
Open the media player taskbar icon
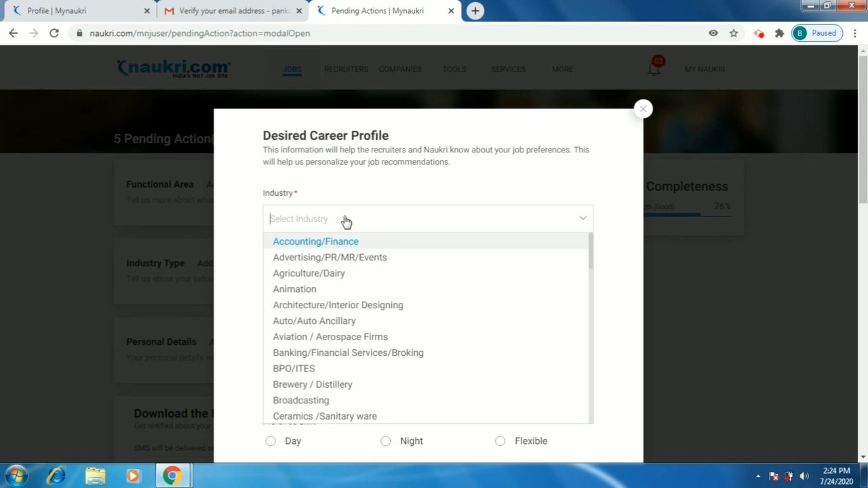[133, 476]
